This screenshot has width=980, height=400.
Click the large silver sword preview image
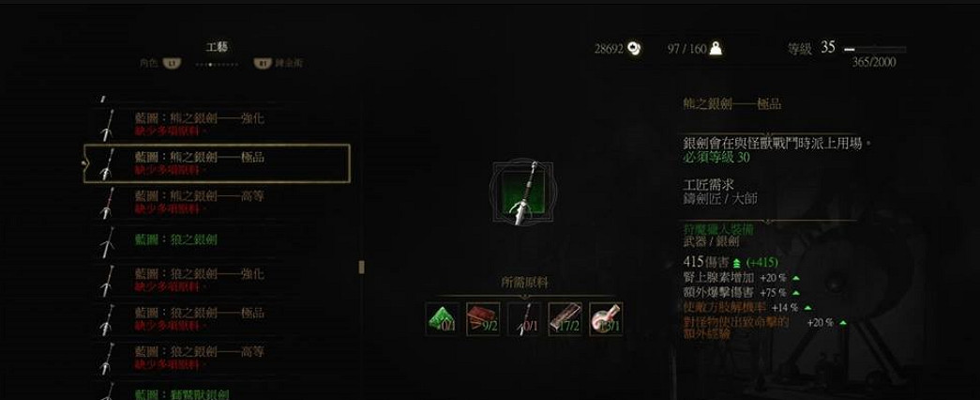pyautogui.click(x=521, y=192)
